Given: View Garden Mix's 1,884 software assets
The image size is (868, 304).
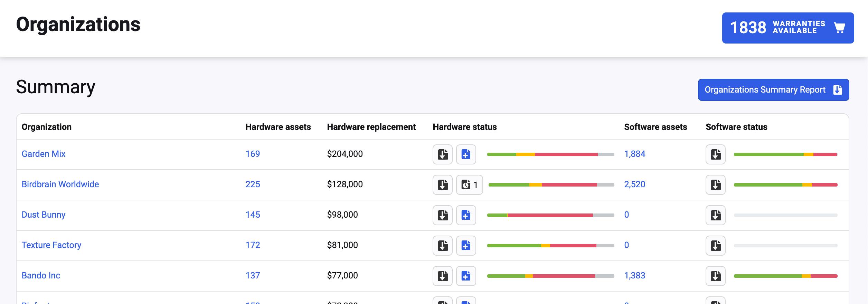Looking at the screenshot, I should click(635, 154).
